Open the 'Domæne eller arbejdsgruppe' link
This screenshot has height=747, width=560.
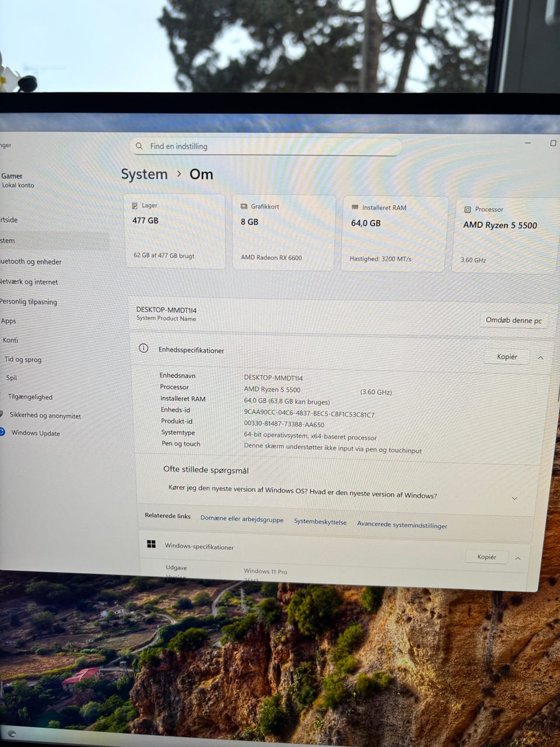pos(242,519)
